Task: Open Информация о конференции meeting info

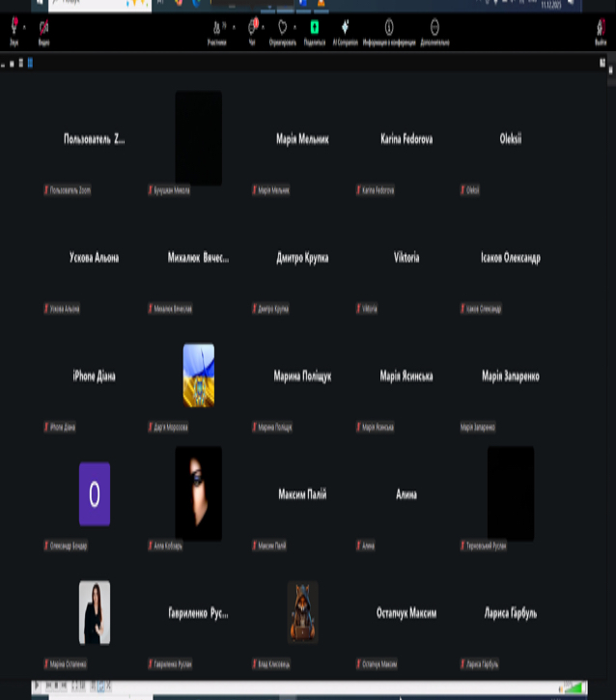Action: (x=389, y=29)
